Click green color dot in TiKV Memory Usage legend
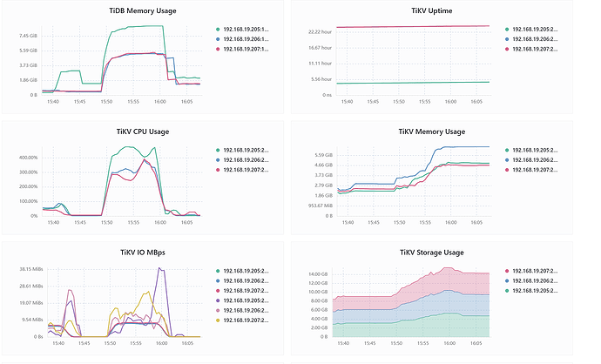Viewport: 601px width, 364px height. click(507, 150)
